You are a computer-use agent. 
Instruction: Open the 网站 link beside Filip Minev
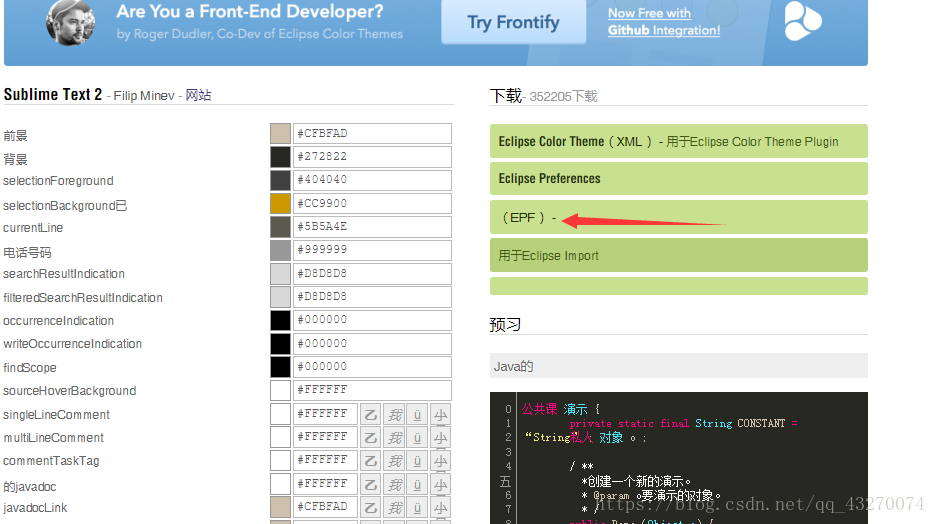(x=198, y=95)
